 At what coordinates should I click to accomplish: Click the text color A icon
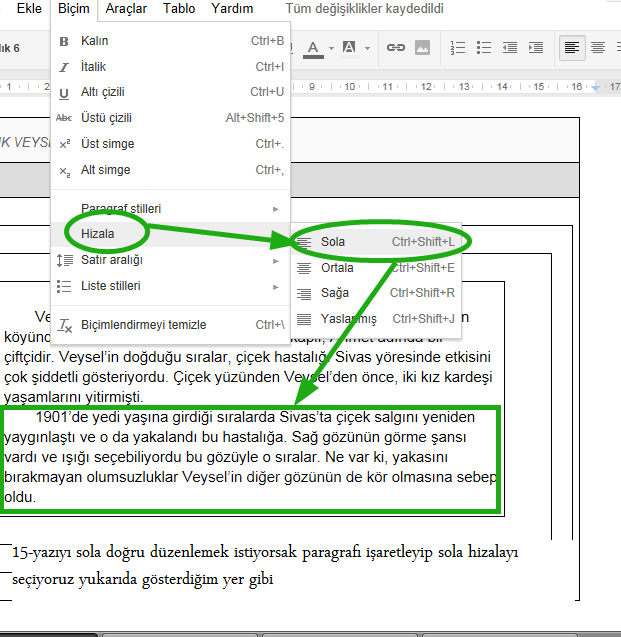click(x=313, y=48)
